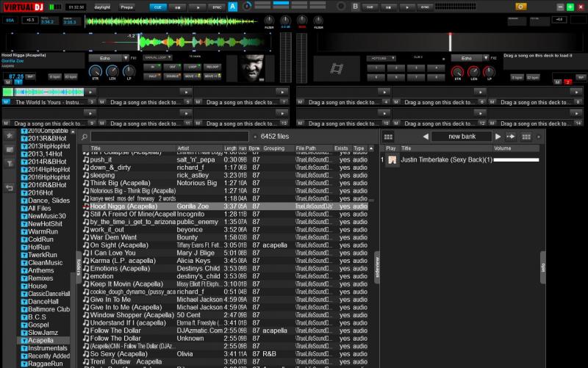
Task: Click the HALF loop button
Action: tap(153, 76)
